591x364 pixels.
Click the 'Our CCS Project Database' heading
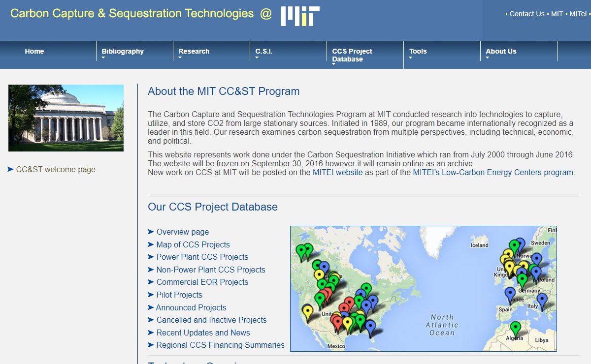click(x=213, y=207)
